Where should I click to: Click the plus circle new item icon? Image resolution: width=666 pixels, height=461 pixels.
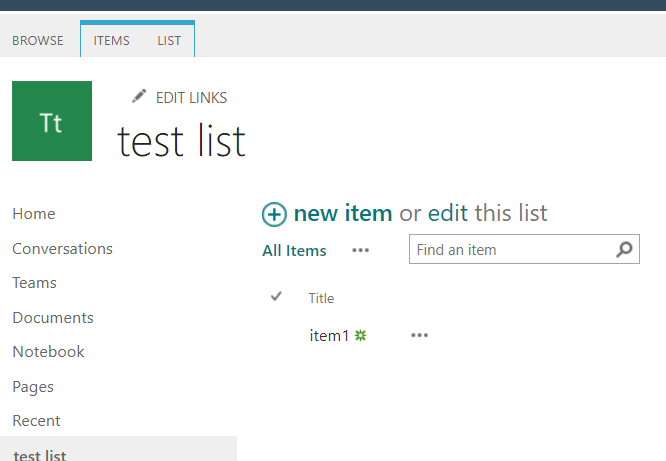tap(274, 214)
